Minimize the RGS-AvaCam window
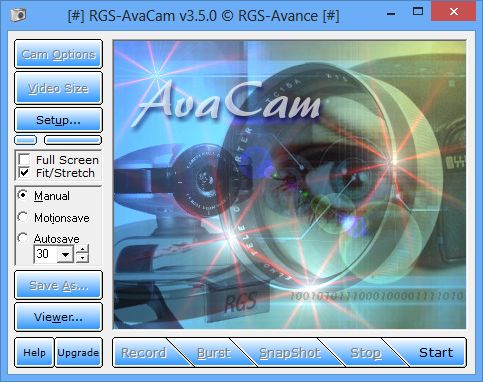This screenshot has width=483, height=382. click(x=391, y=14)
